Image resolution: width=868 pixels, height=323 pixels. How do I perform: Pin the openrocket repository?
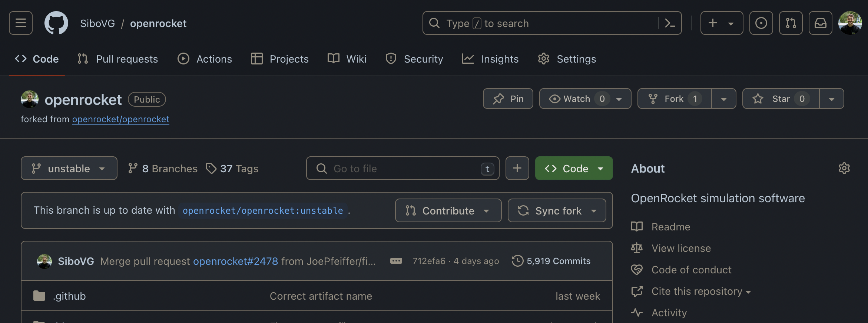tap(508, 99)
